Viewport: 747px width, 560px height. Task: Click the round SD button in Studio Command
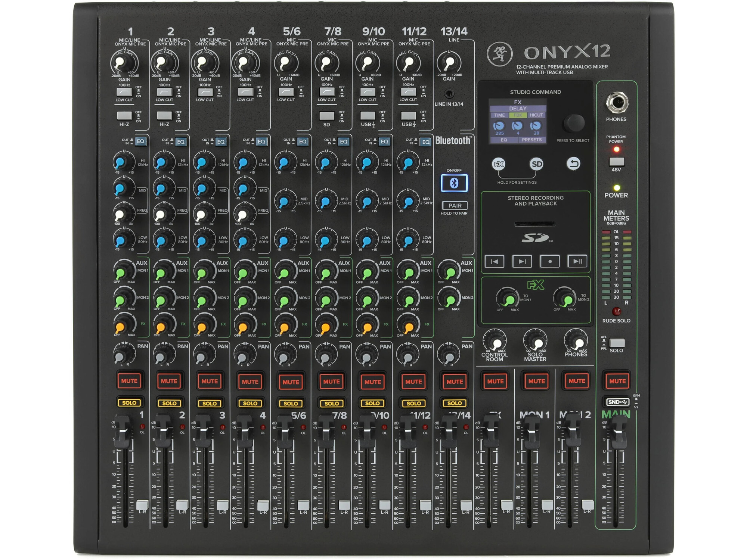click(x=537, y=164)
